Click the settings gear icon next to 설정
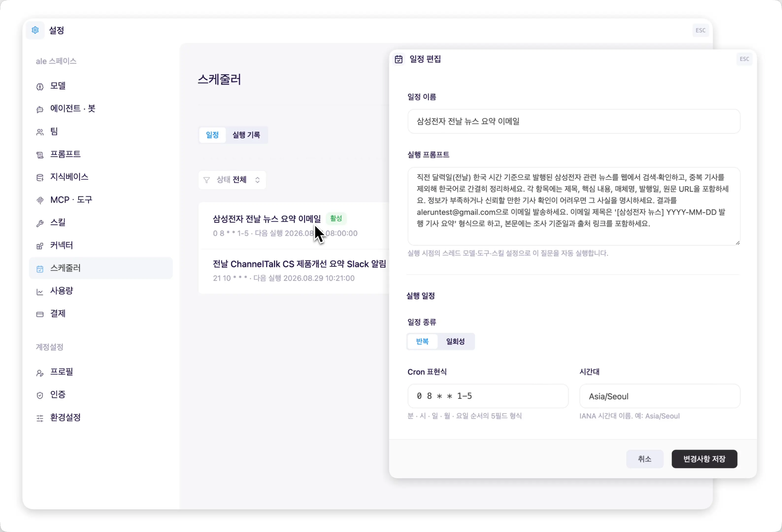782x532 pixels. pyautogui.click(x=35, y=30)
